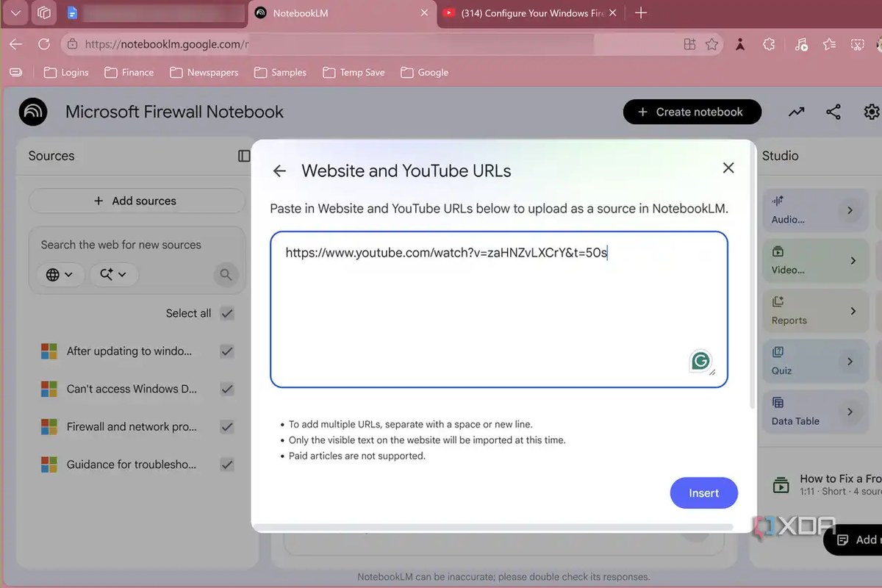The image size is (882, 588).
Task: Expand Audio overview options arrow
Action: (x=850, y=210)
